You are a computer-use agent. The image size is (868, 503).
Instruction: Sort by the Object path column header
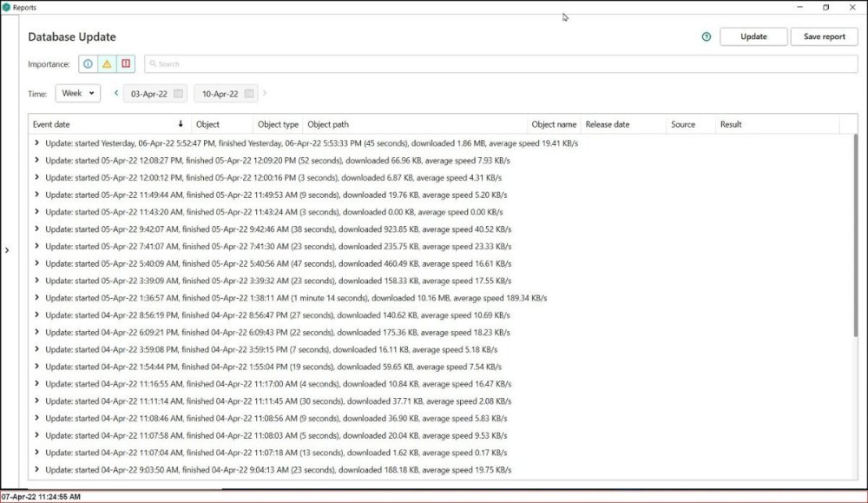(x=415, y=124)
